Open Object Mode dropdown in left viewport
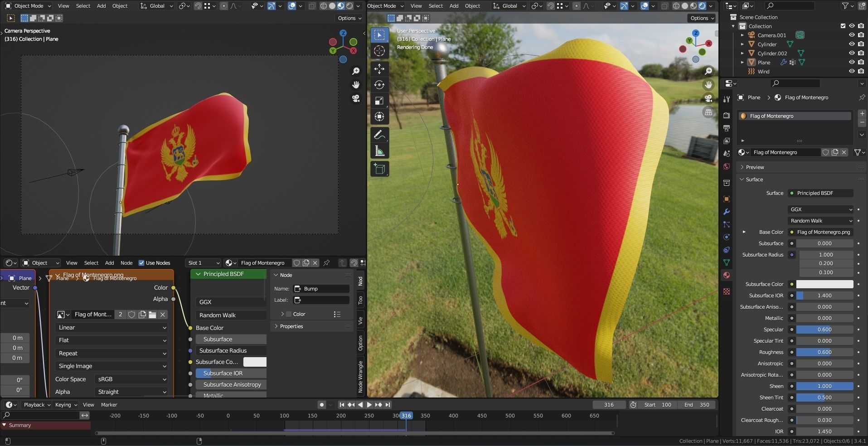868x446 pixels. (x=28, y=6)
